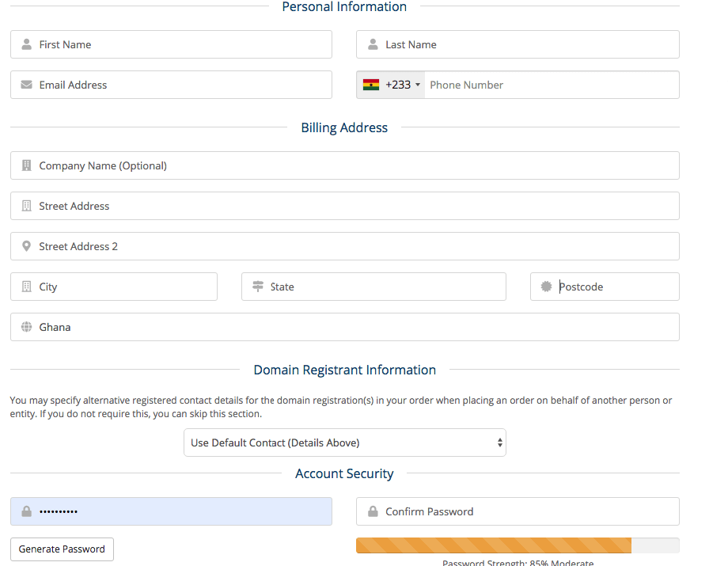The height and width of the screenshot is (566, 728).
Task: Click the Ghana flag icon
Action: (371, 85)
